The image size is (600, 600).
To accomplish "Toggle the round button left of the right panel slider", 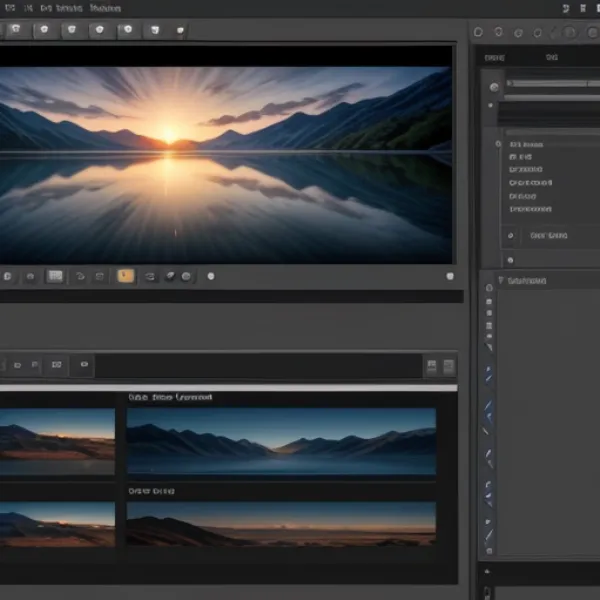I will [493, 87].
